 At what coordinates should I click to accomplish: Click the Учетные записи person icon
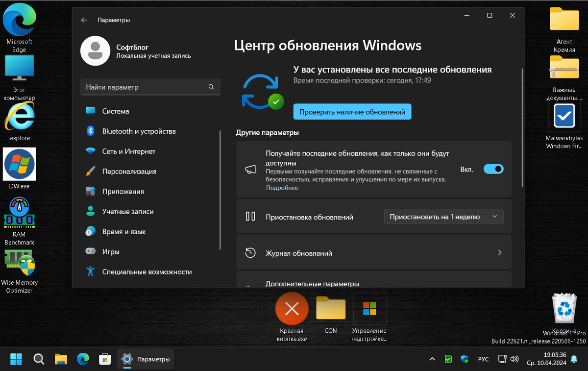[90, 212]
